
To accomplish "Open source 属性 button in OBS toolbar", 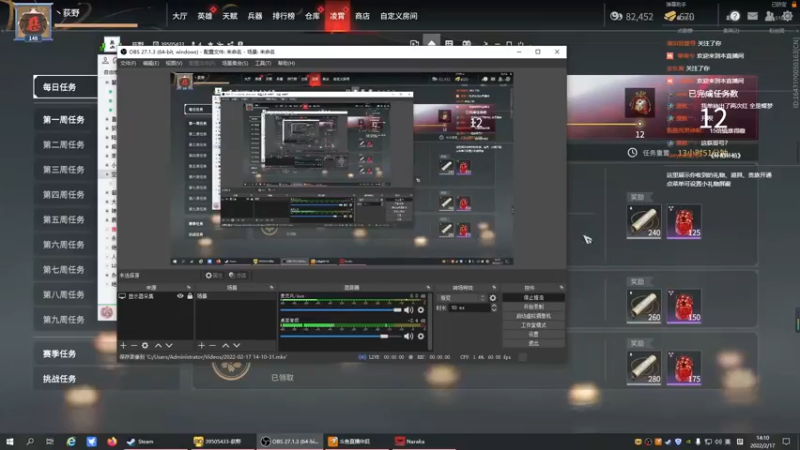I will tap(214, 276).
